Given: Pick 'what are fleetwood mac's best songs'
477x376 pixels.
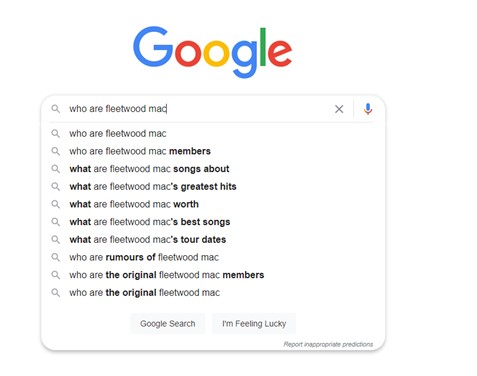Looking at the screenshot, I should [x=213, y=222].
